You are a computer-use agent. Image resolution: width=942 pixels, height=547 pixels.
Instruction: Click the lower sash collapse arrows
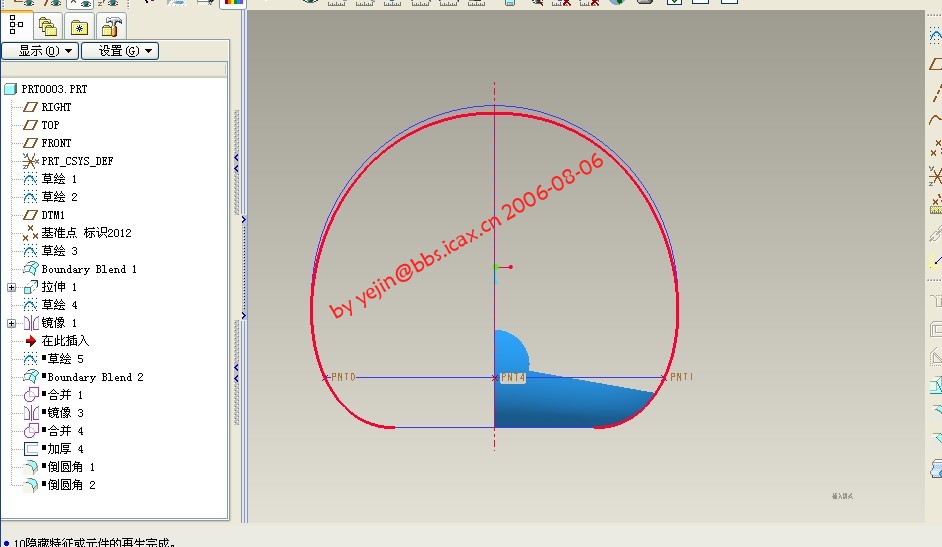tap(237, 373)
